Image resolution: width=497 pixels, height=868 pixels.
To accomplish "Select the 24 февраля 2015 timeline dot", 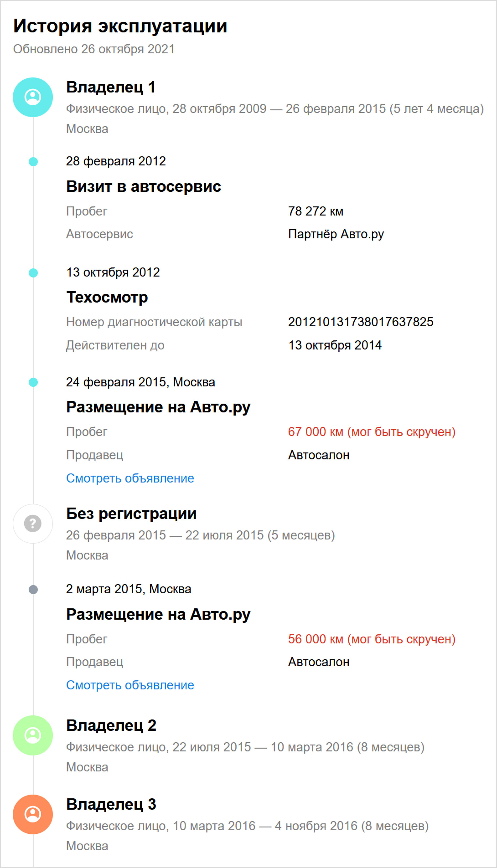I will pos(33,382).
